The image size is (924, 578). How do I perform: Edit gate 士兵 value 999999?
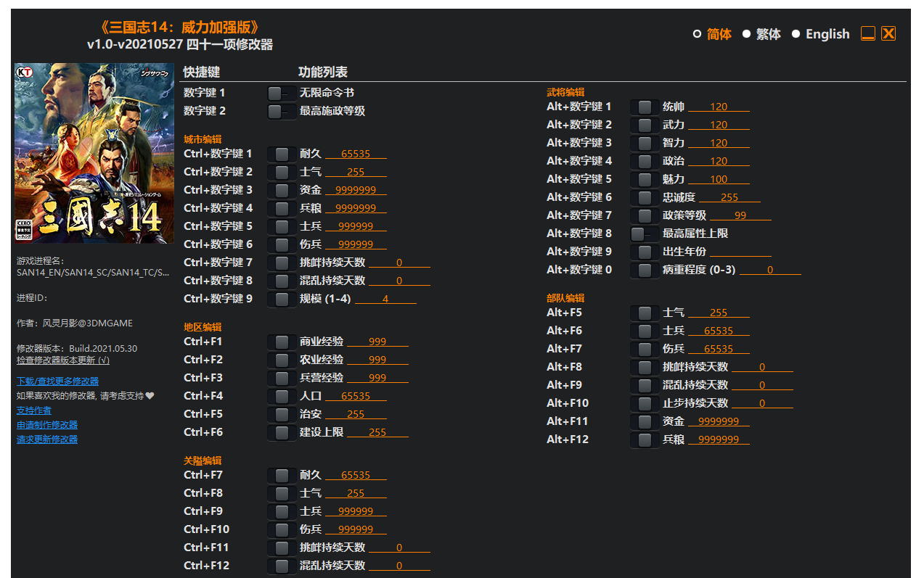356,511
